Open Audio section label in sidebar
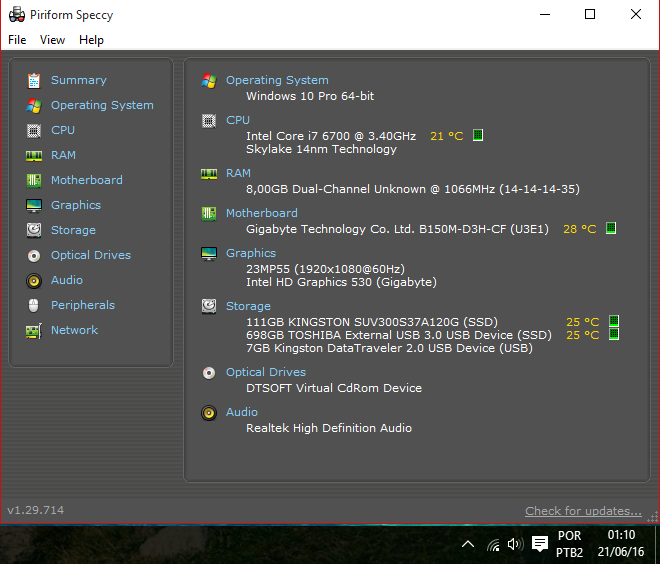Viewport: 660px width, 564px height. pyautogui.click(x=67, y=280)
